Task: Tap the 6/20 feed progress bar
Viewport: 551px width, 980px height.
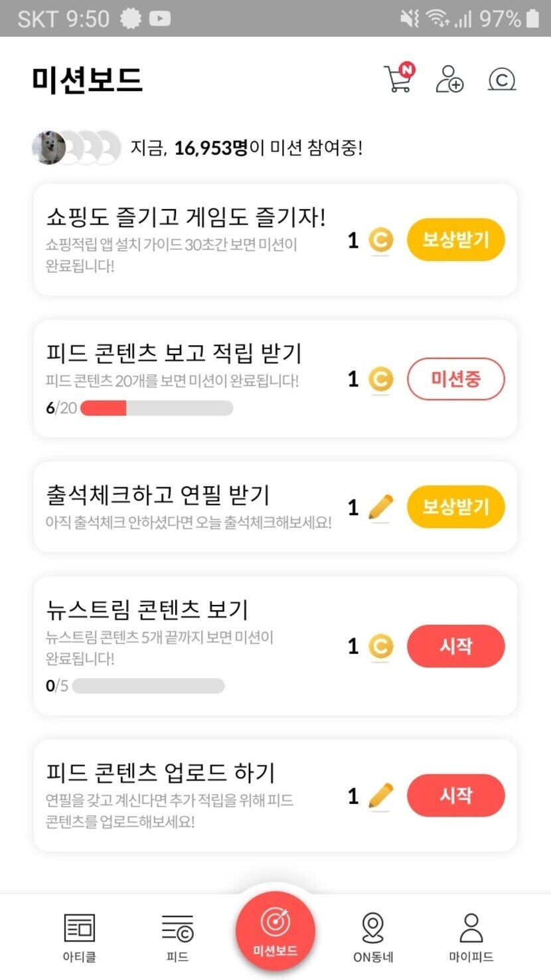Action: tap(156, 408)
